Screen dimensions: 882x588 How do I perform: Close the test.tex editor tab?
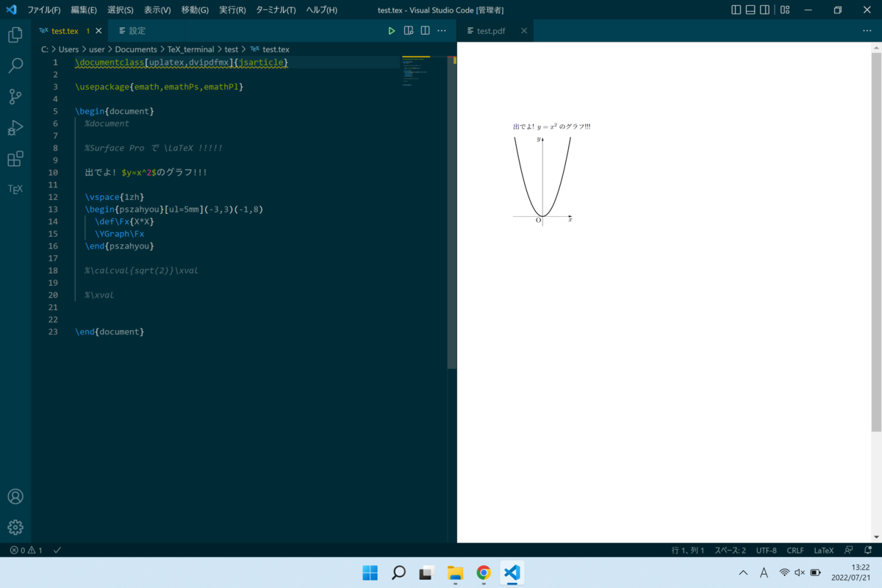(98, 31)
